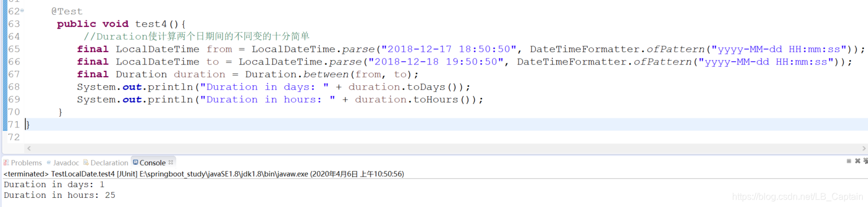
Task: Open the Javadoc tab
Action: click(x=63, y=163)
